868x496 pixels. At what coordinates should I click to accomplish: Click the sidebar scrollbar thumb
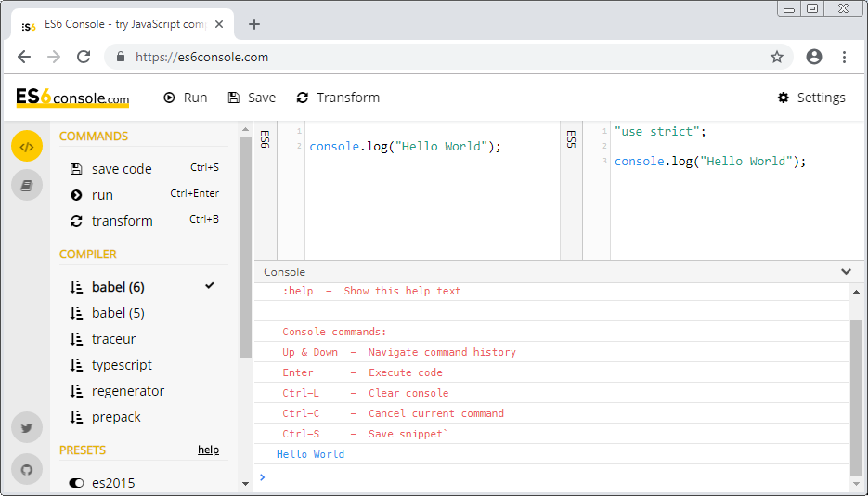[x=246, y=247]
